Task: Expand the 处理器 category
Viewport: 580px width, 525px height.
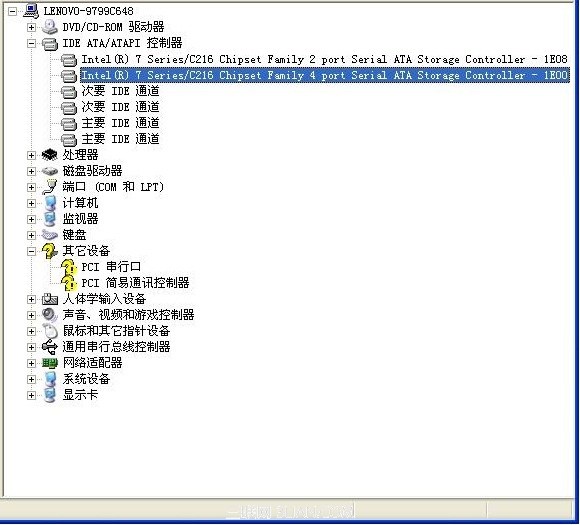Action: point(31,155)
